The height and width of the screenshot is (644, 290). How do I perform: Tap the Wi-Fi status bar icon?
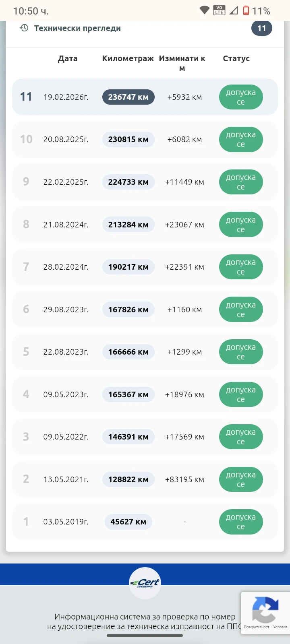205,10
